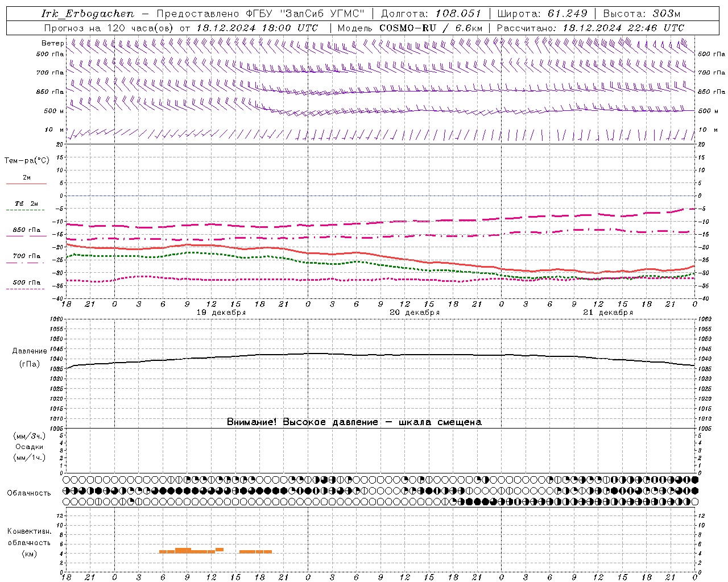728x582 pixels.
Task: Click the 700 гПа entry in temperature legend
Action: coord(26,256)
